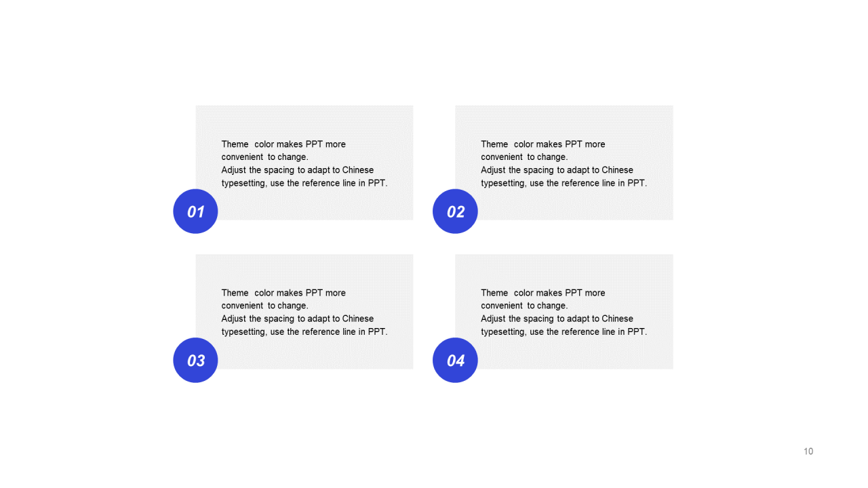This screenshot has width=868, height=488.
Task: Select the blue 02 circle badge
Action: 455,211
